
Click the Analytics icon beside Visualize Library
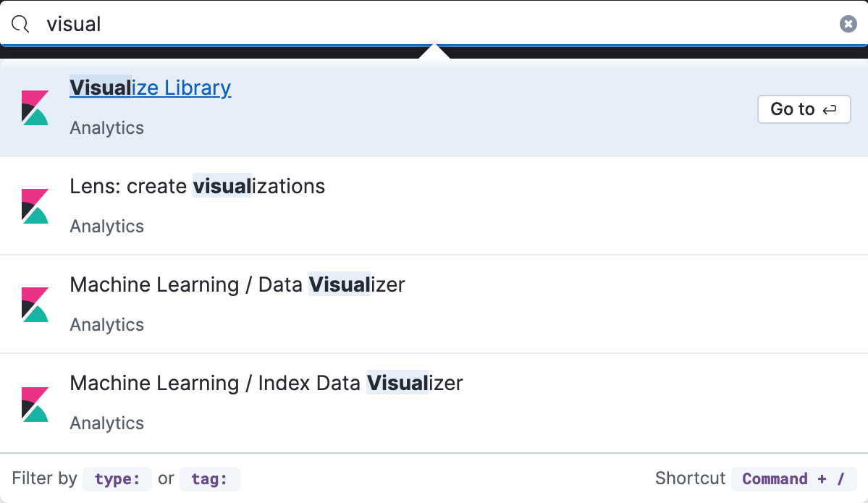(x=35, y=107)
